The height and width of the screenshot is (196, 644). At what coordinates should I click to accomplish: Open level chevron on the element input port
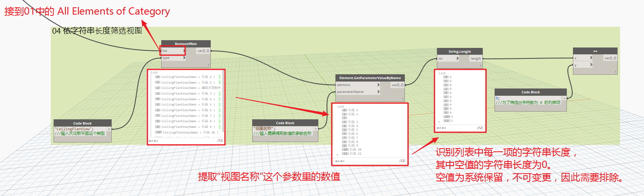point(378,85)
